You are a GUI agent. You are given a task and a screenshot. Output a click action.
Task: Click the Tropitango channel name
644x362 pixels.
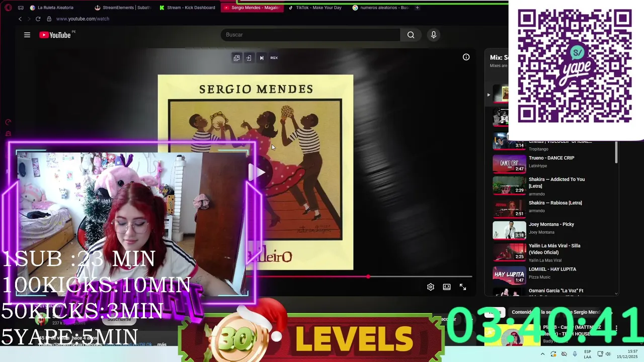(538, 149)
